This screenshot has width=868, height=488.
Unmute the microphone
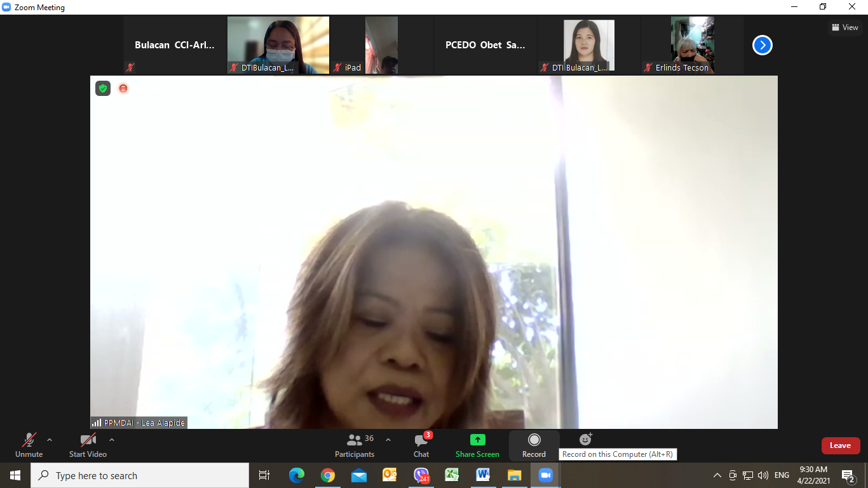pos(29,445)
